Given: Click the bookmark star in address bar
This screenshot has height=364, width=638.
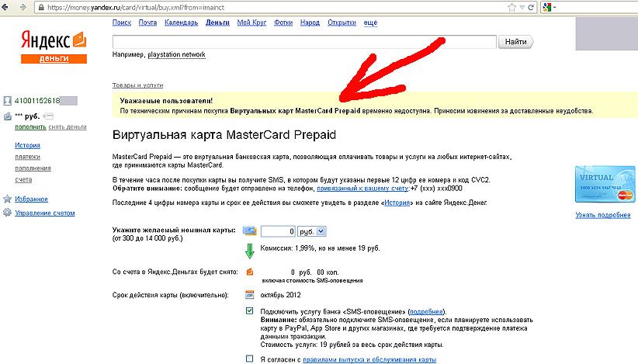Looking at the screenshot, I should pos(511,7).
